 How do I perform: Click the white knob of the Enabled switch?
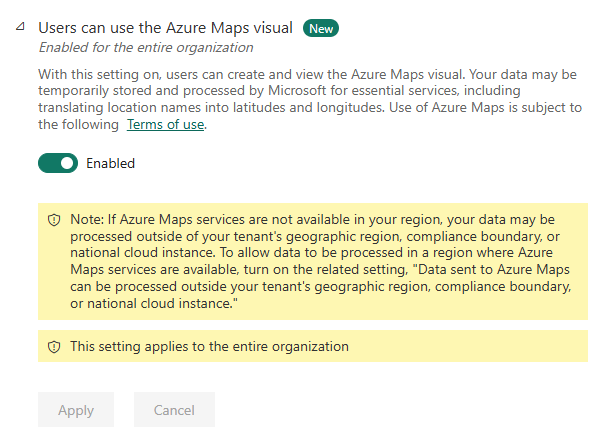67,163
